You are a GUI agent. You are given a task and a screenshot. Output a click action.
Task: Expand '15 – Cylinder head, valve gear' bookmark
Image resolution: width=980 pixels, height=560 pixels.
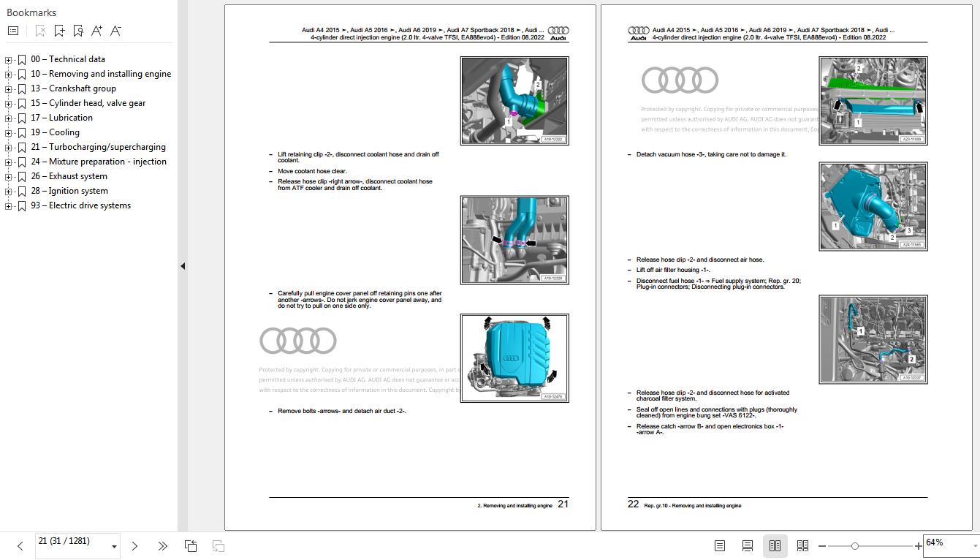(8, 104)
